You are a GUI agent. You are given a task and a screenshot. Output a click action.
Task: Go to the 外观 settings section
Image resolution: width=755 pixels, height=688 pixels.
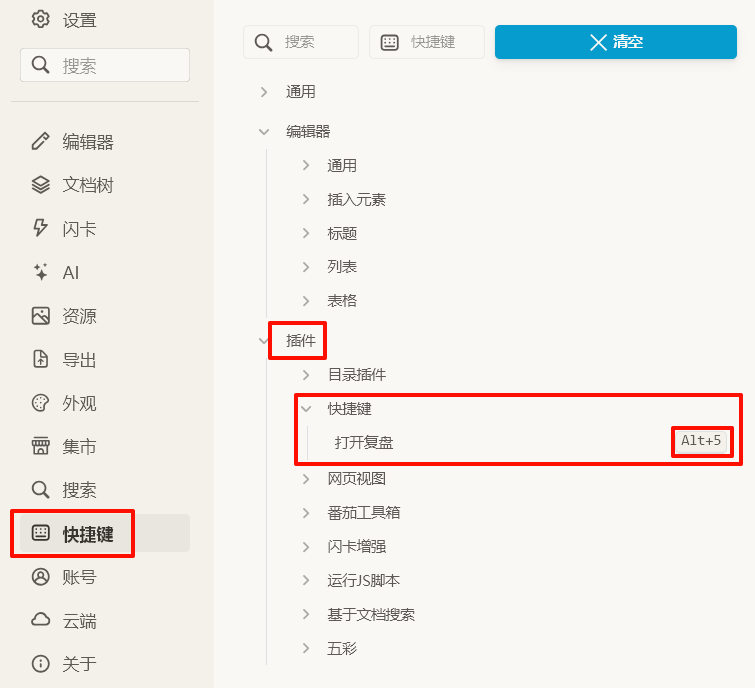coord(105,403)
